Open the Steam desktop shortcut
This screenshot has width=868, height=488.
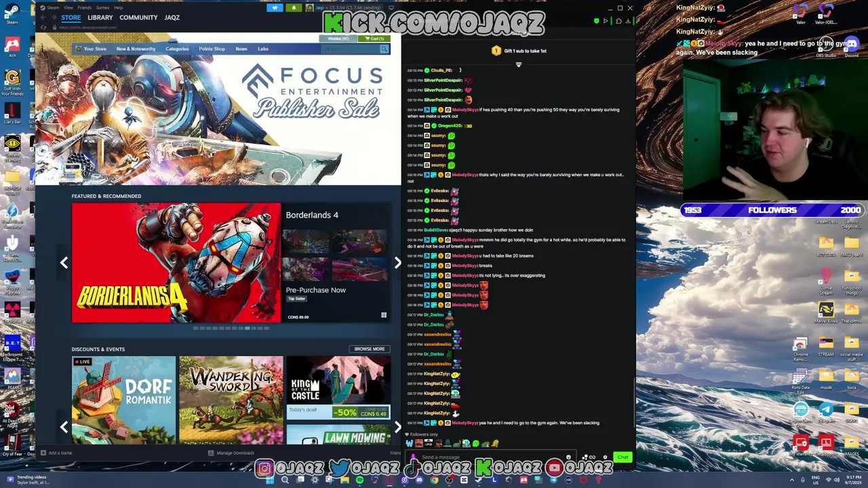coord(12,13)
